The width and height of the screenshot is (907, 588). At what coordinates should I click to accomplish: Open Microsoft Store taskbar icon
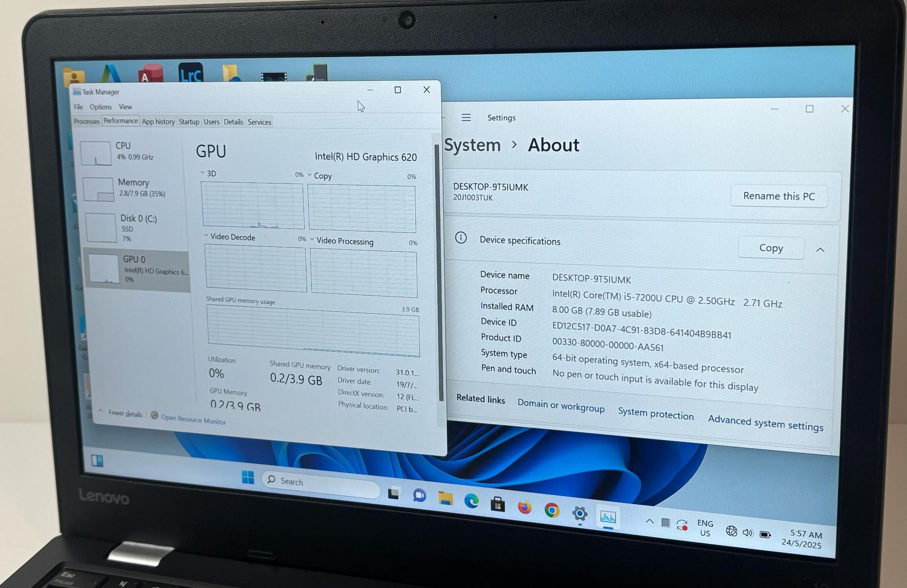pyautogui.click(x=497, y=505)
